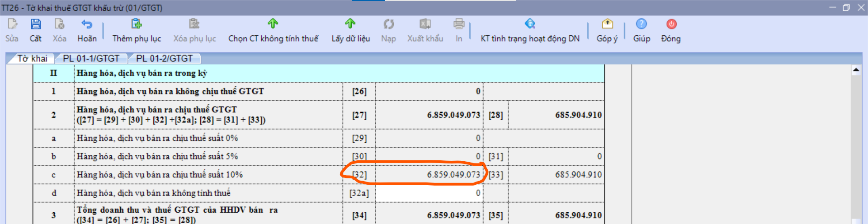Open Giúp help icon
Viewport: 868px width, 224px height.
[x=642, y=24]
